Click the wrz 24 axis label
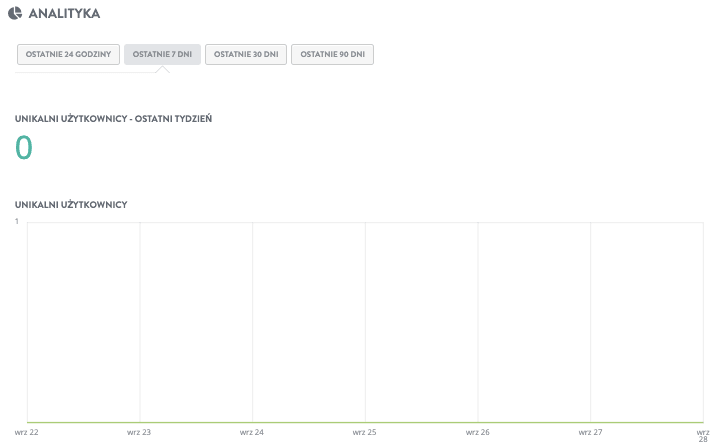Image resolution: width=726 pixels, height=447 pixels. click(x=252, y=432)
